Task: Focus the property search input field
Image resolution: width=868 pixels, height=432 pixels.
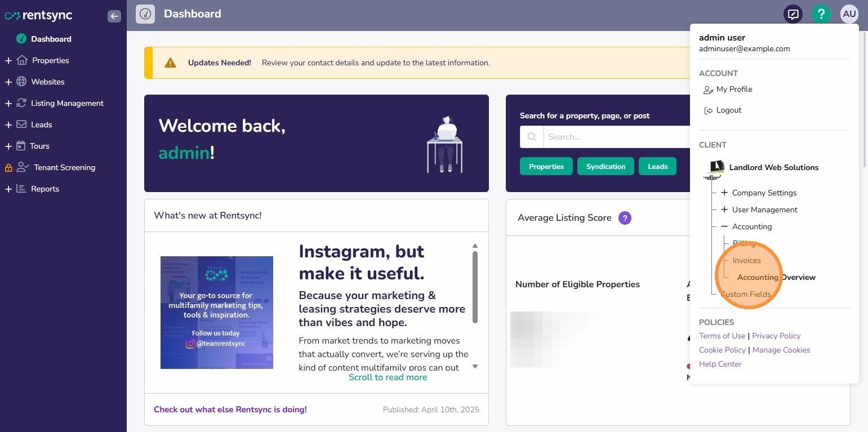Action: pos(617,137)
